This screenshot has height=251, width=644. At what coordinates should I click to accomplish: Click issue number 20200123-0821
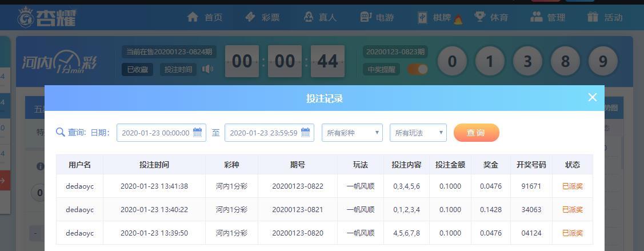(x=298, y=209)
